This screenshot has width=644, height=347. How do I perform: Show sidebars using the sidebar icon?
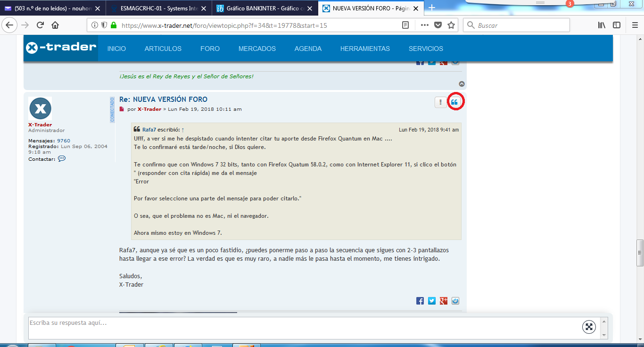coord(617,25)
